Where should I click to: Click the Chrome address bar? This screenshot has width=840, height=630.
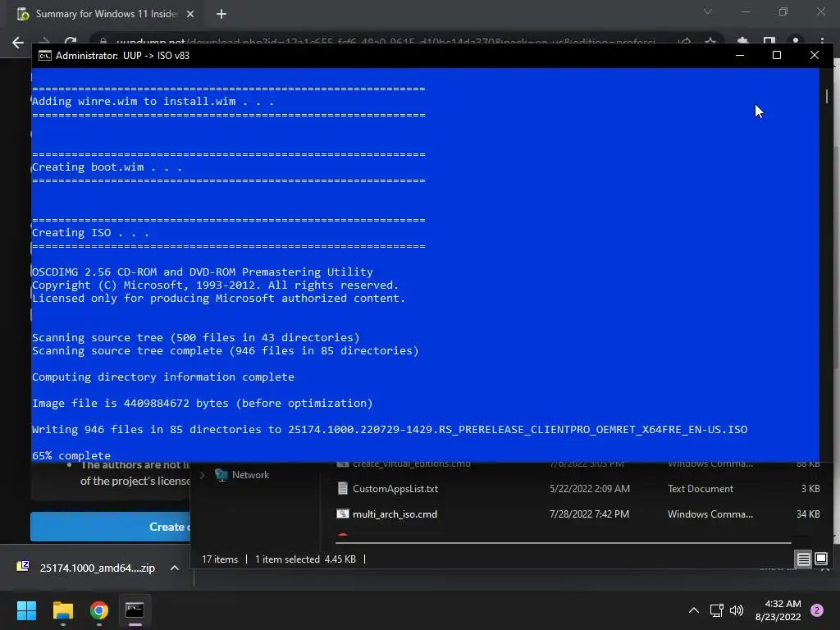pos(386,42)
